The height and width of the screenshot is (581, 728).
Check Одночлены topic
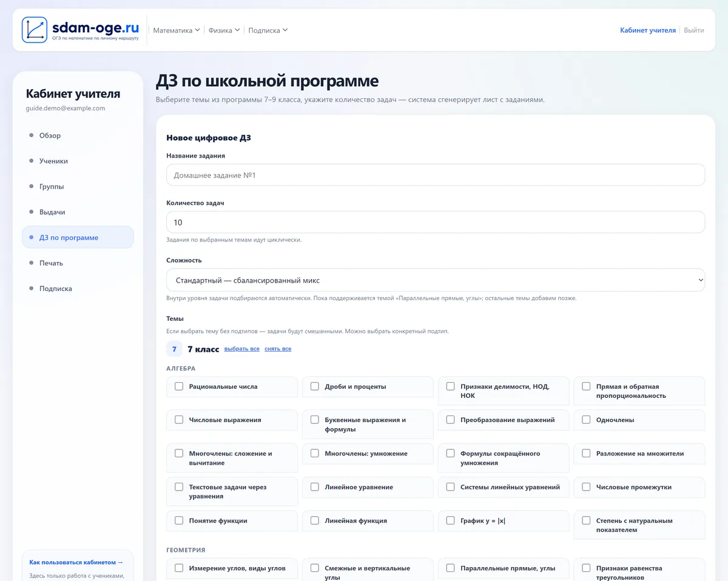coord(586,420)
